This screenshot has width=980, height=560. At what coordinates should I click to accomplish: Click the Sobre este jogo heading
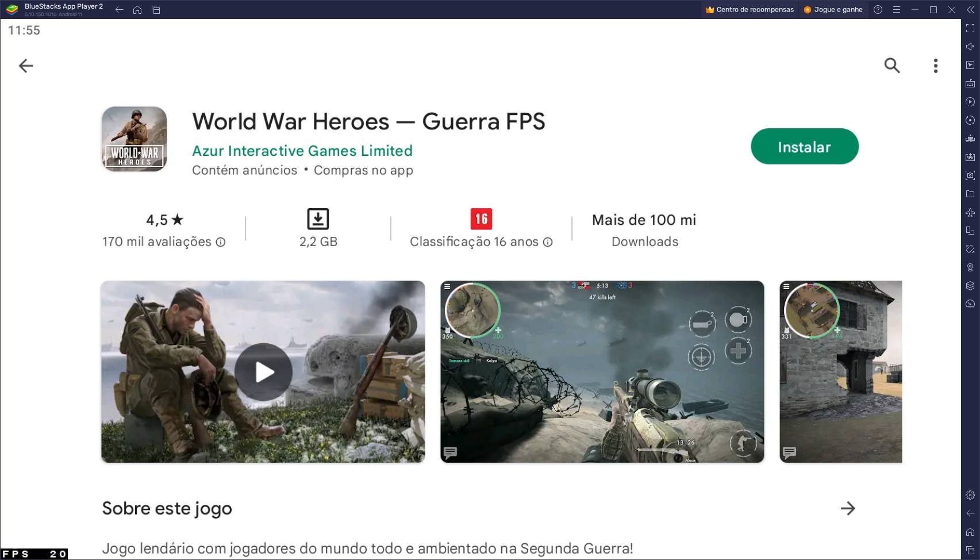tap(167, 508)
